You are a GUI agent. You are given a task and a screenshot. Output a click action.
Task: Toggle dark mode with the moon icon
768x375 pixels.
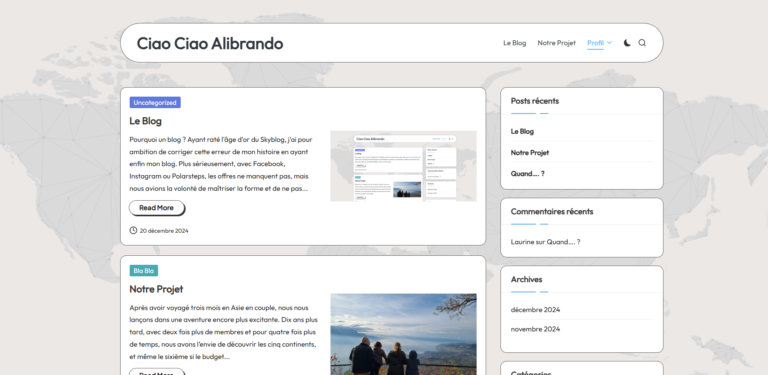coord(627,43)
